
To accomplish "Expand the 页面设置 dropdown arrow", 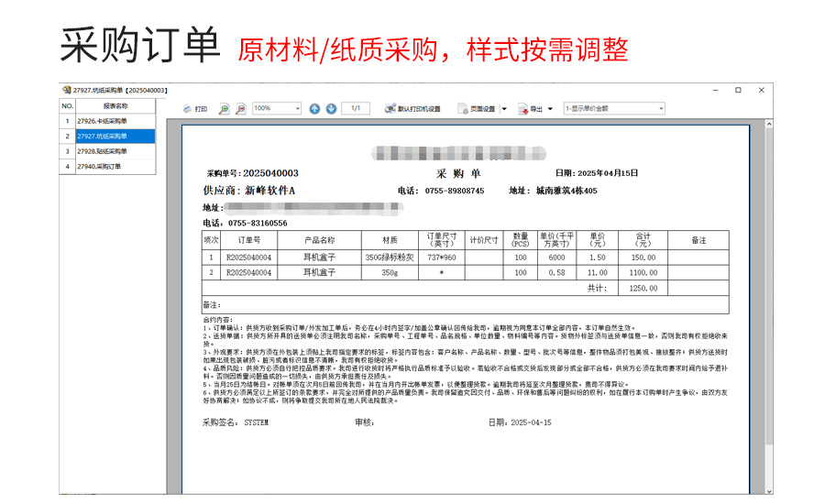I will [x=504, y=109].
